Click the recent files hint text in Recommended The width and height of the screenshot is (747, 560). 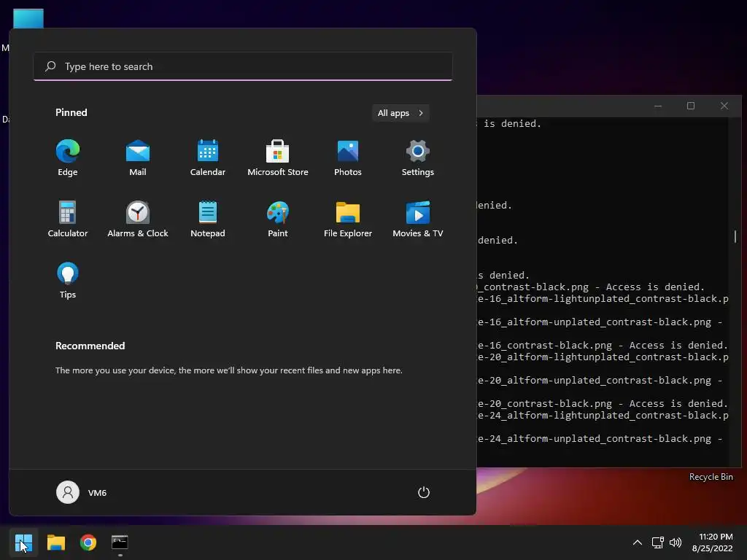click(x=228, y=370)
